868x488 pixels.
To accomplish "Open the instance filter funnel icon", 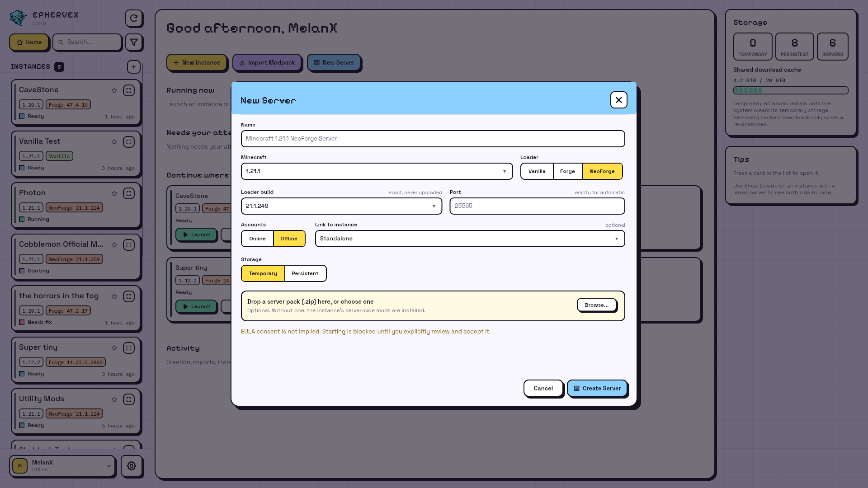I will (x=134, y=42).
